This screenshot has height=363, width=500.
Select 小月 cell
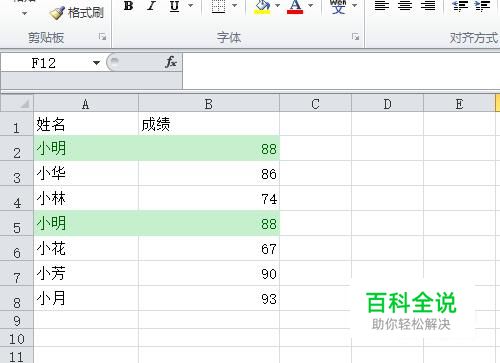pyautogui.click(x=86, y=298)
